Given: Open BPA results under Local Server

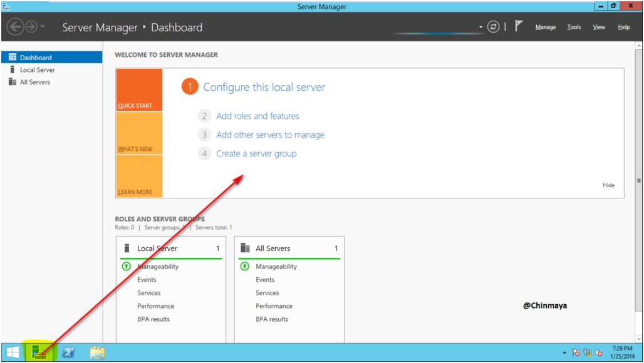Looking at the screenshot, I should point(153,319).
